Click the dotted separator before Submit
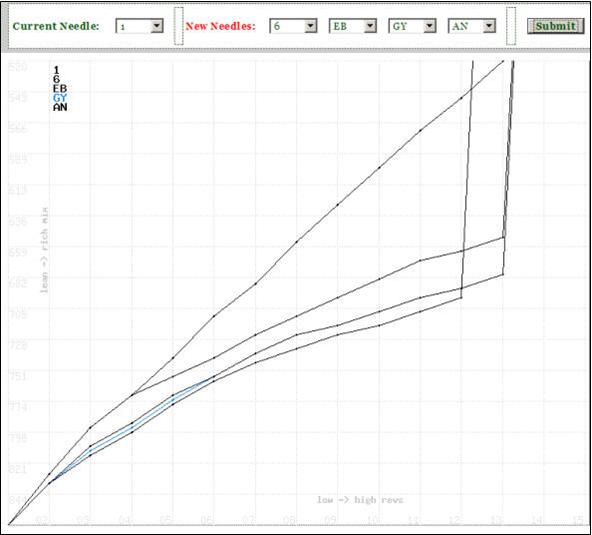Image resolution: width=592 pixels, height=535 pixels. coord(511,26)
